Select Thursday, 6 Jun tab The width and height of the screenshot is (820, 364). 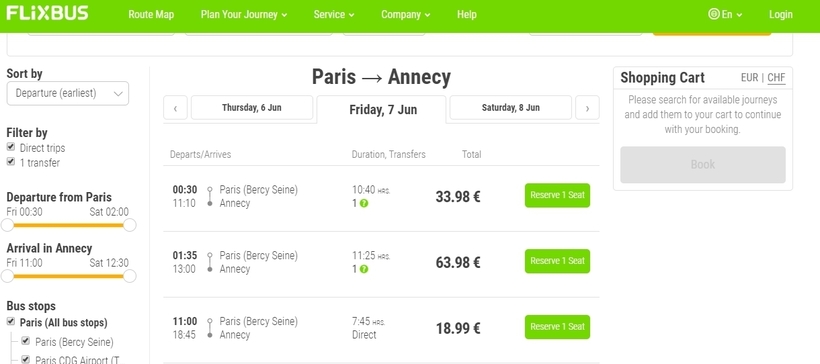point(252,108)
